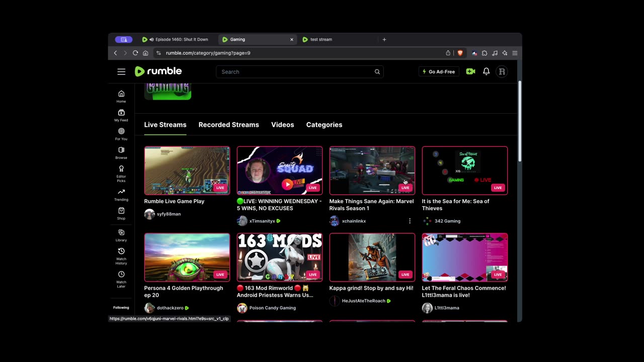
Task: Open Persona 4 Golden Playthrough title
Action: (183, 292)
